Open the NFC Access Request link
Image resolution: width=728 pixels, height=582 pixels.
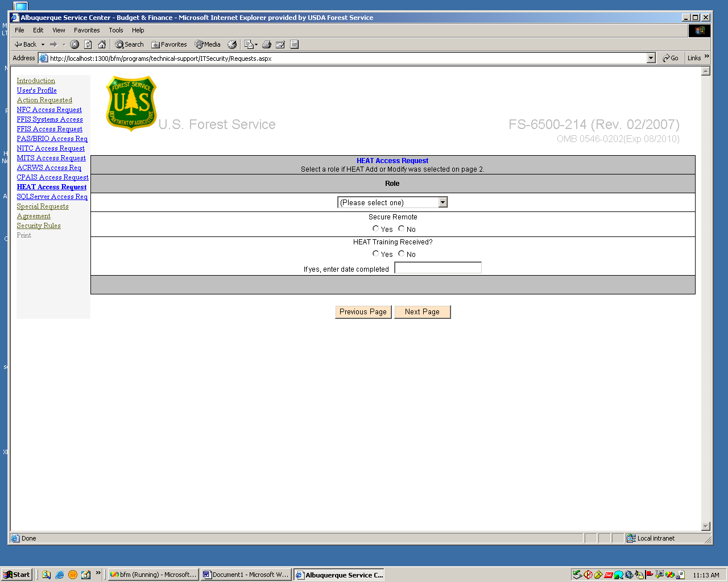coord(49,110)
